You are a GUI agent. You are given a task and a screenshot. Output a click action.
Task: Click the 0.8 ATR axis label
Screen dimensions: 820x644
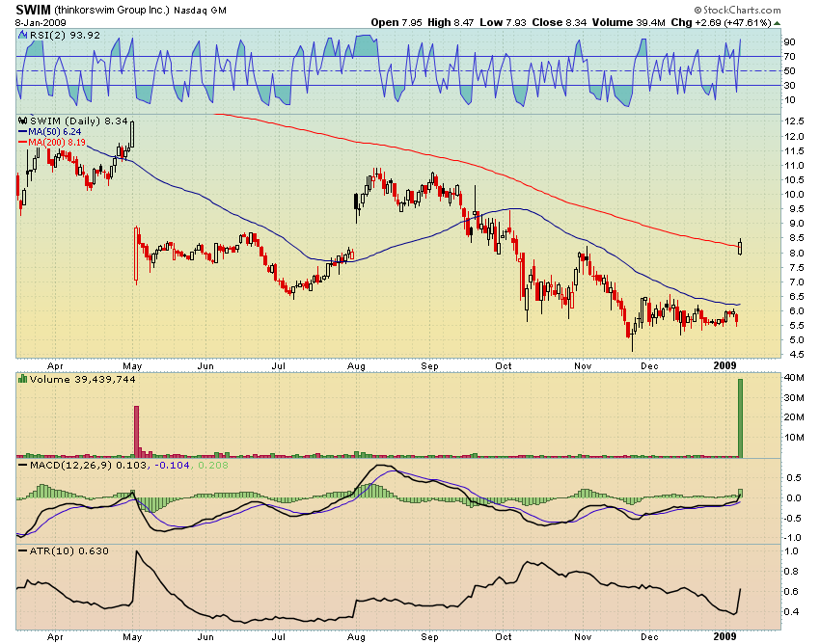point(792,571)
